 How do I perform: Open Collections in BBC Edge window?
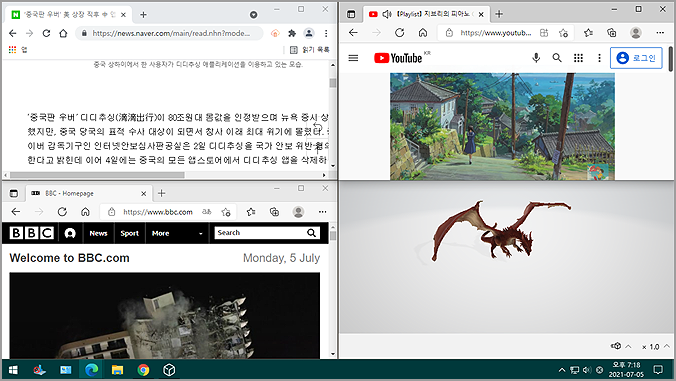coord(274,212)
